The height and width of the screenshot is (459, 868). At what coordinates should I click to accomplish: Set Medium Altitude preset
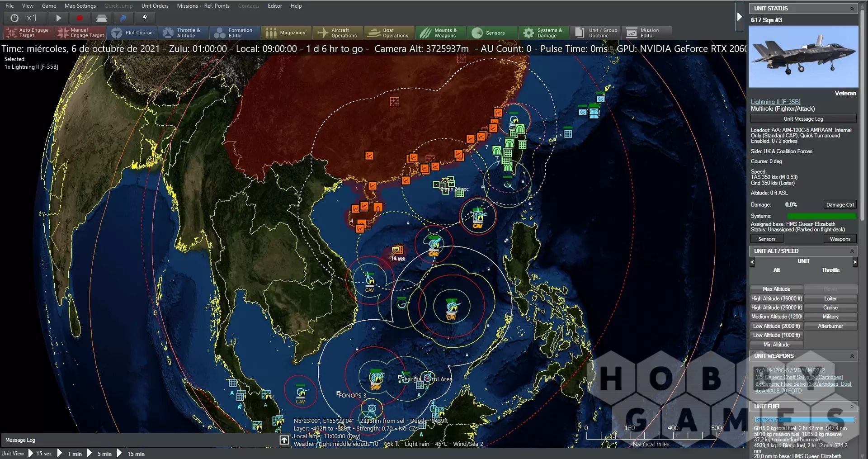tap(776, 317)
